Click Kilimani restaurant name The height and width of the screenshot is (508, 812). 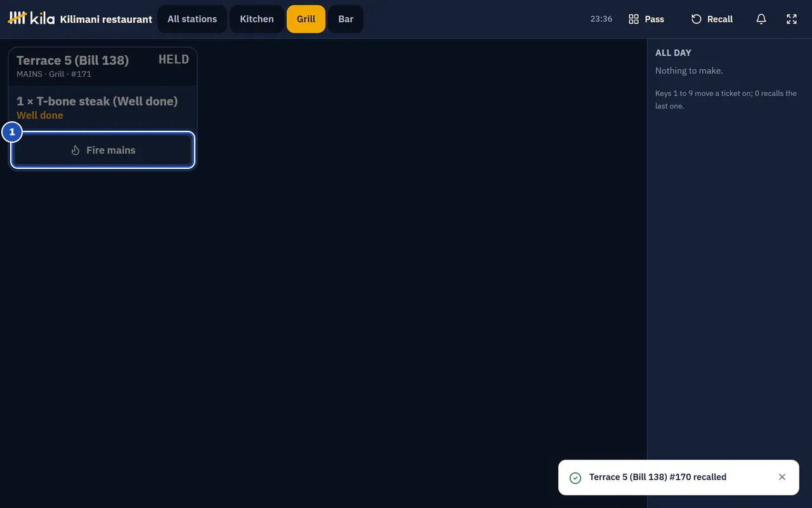(x=106, y=19)
